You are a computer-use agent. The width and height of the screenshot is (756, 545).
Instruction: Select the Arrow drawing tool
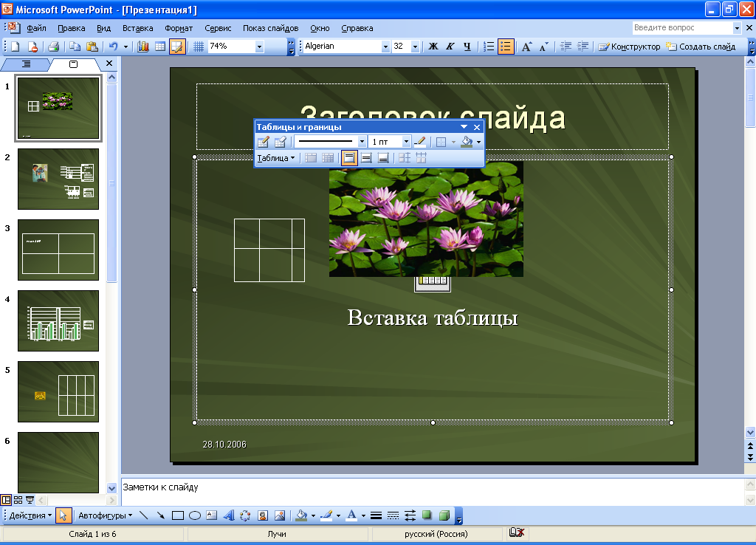(x=160, y=515)
